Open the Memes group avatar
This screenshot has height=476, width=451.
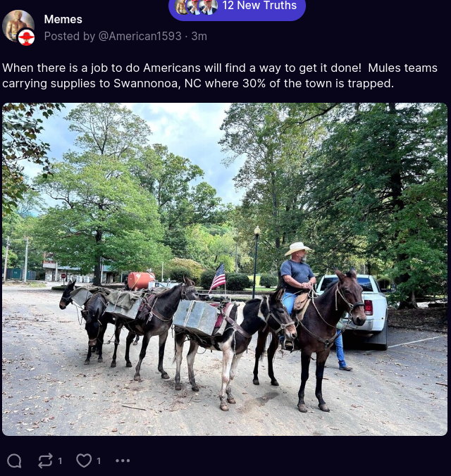pyautogui.click(x=16, y=25)
